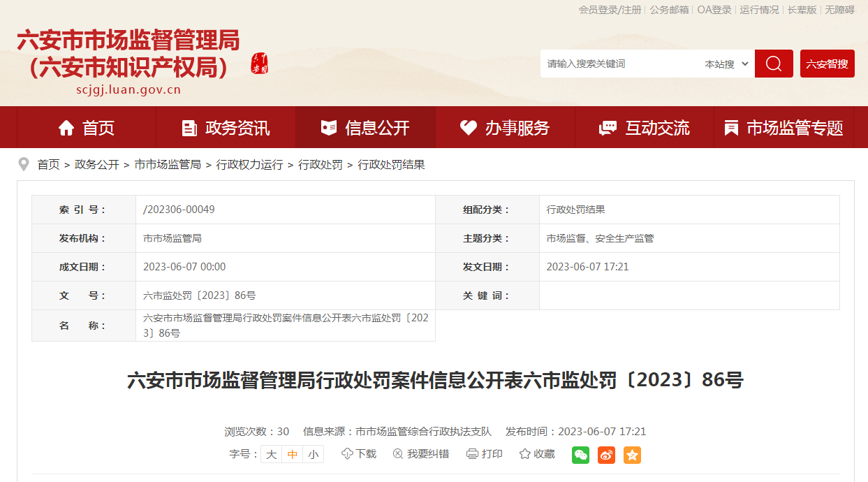Click the red seal emblem beside the logo
This screenshot has height=482, width=868.
point(260,63)
